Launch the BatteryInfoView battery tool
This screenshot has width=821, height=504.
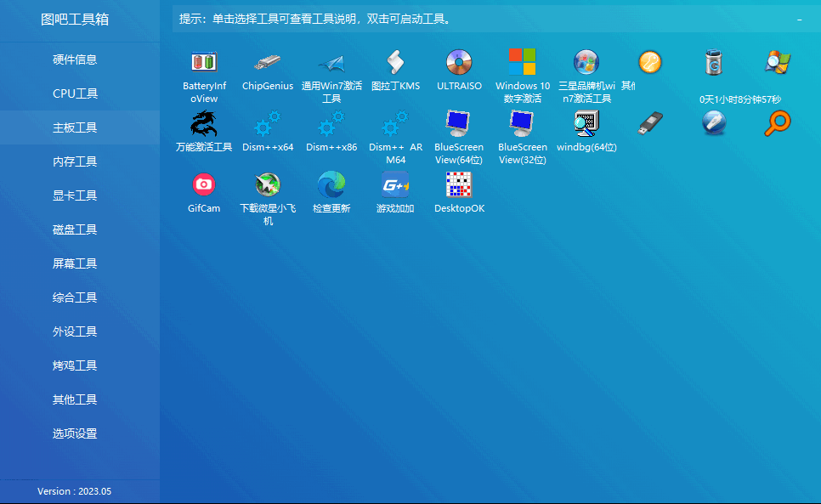[204, 62]
